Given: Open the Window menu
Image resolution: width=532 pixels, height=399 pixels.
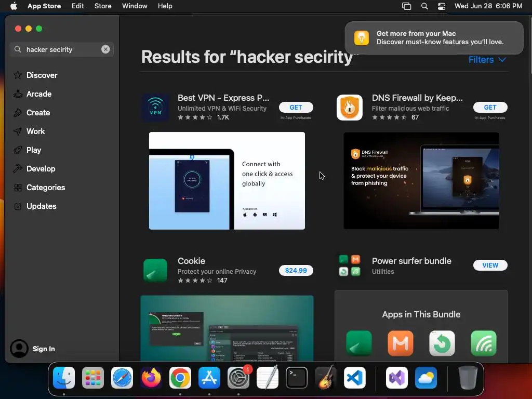Looking at the screenshot, I should [135, 6].
